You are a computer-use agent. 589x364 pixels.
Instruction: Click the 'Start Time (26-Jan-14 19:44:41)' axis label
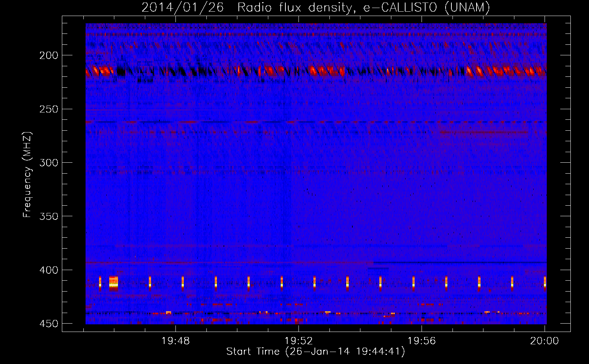pos(316,352)
